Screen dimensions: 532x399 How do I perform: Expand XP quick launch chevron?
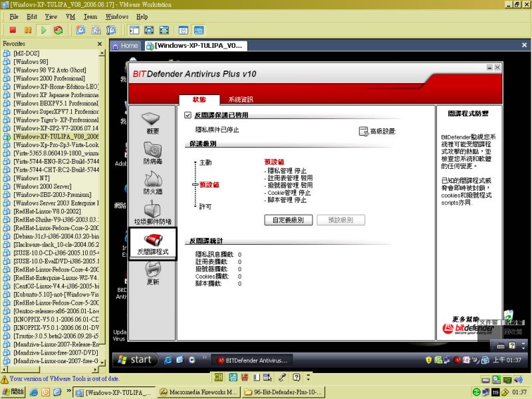pyautogui.click(x=204, y=357)
